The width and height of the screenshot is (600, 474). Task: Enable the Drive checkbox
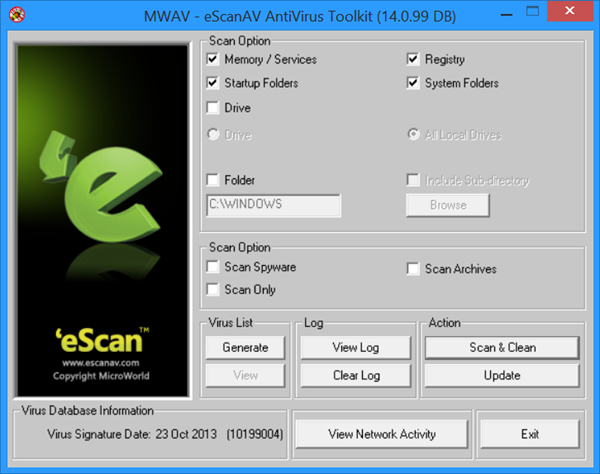(x=213, y=108)
